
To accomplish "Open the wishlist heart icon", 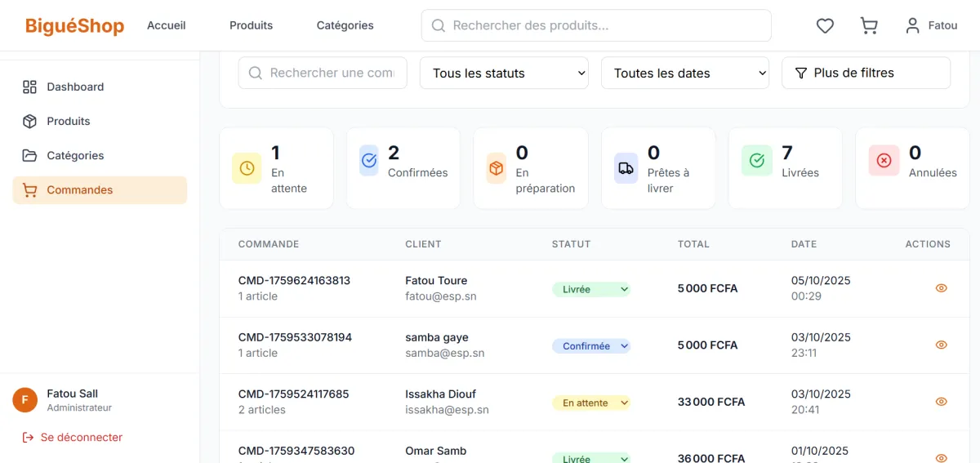I will tap(825, 26).
